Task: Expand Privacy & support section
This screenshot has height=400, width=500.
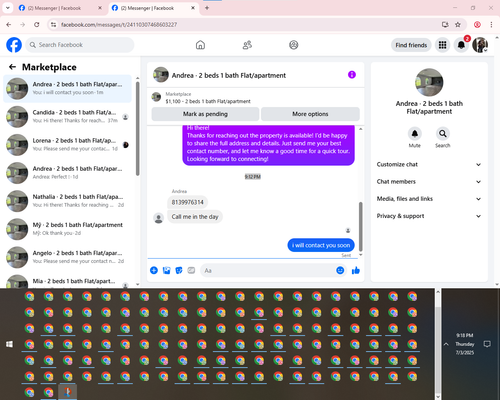Action: coord(429,216)
